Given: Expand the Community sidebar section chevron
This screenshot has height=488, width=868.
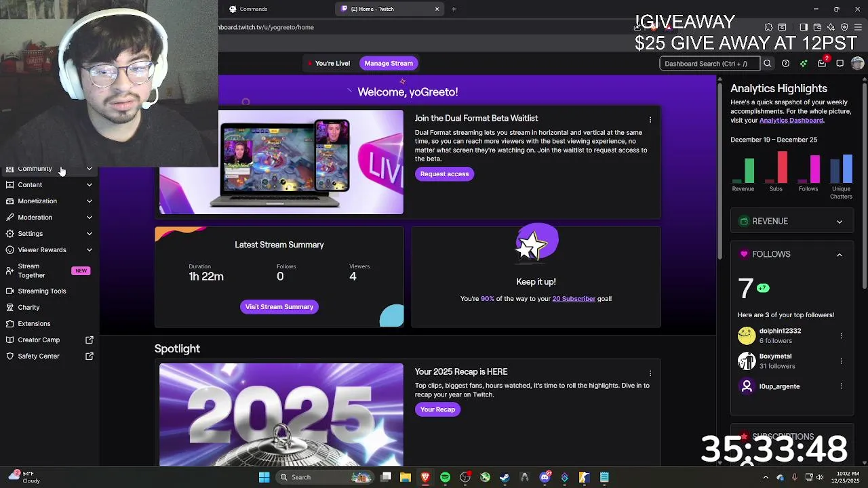Looking at the screenshot, I should [x=90, y=169].
